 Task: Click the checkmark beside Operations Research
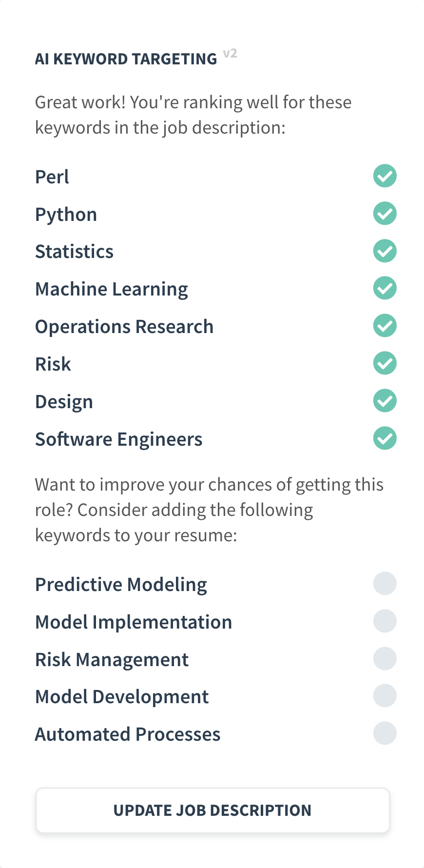pos(385,325)
